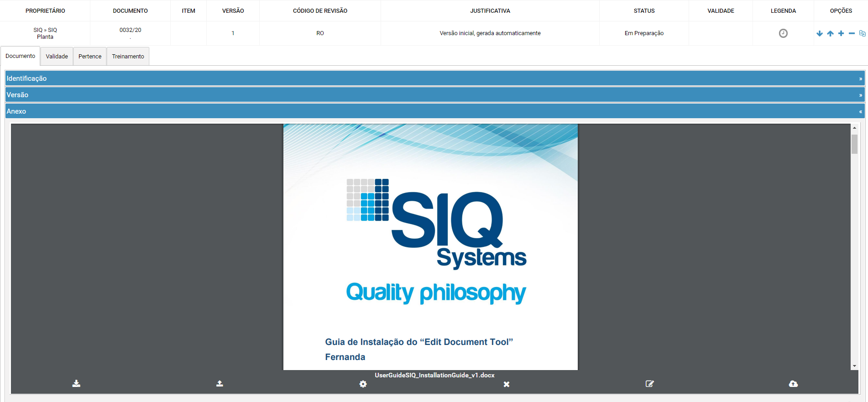868x402 pixels.
Task: Click the Legenda column header
Action: point(783,11)
